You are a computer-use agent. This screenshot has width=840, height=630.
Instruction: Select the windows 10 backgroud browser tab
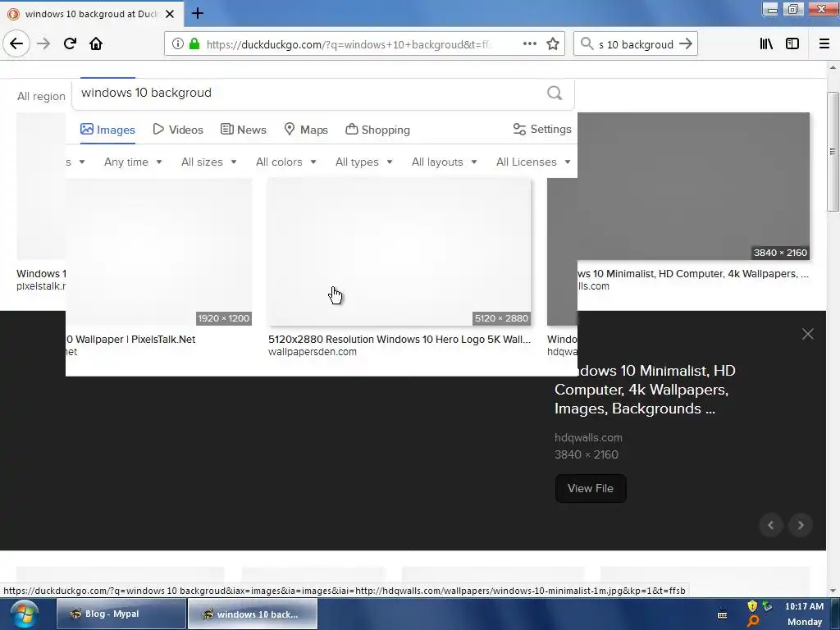[x=92, y=14]
